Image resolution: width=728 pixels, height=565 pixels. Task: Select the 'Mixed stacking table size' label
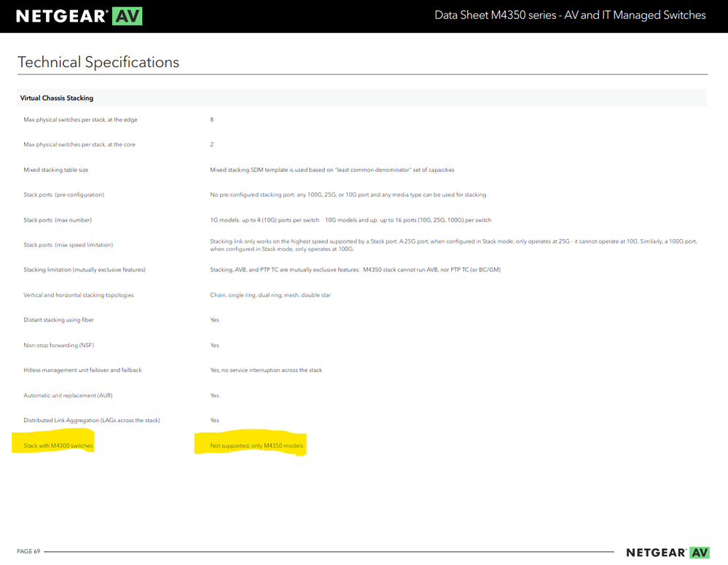pyautogui.click(x=55, y=170)
